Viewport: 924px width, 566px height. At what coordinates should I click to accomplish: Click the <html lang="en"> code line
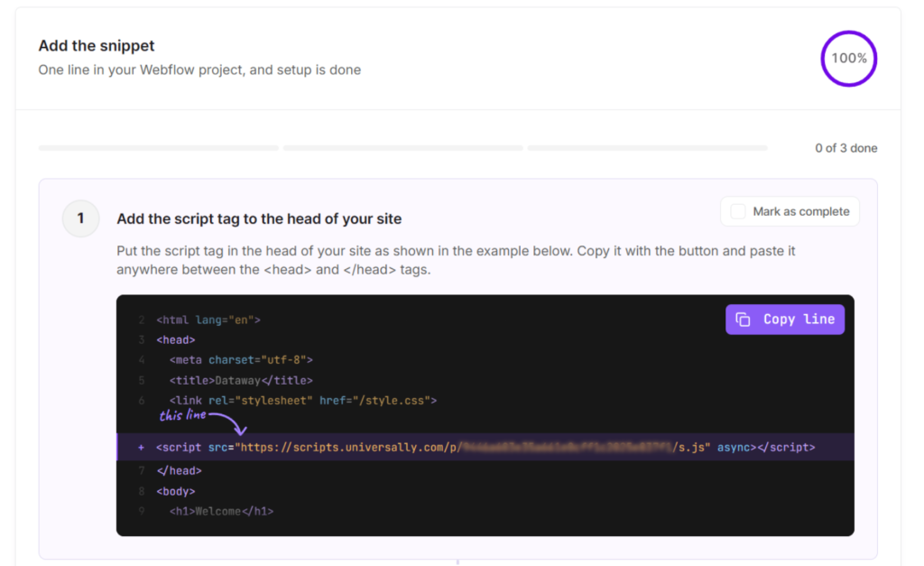(x=208, y=320)
